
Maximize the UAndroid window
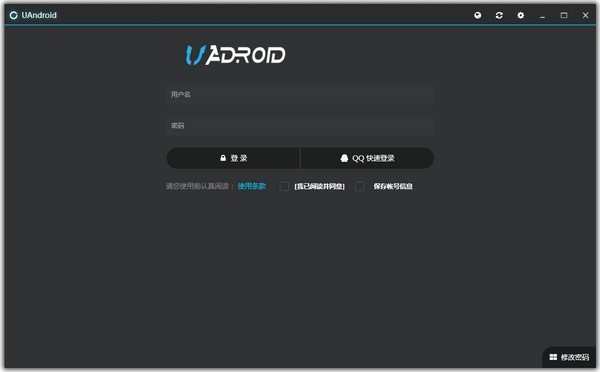(x=564, y=15)
